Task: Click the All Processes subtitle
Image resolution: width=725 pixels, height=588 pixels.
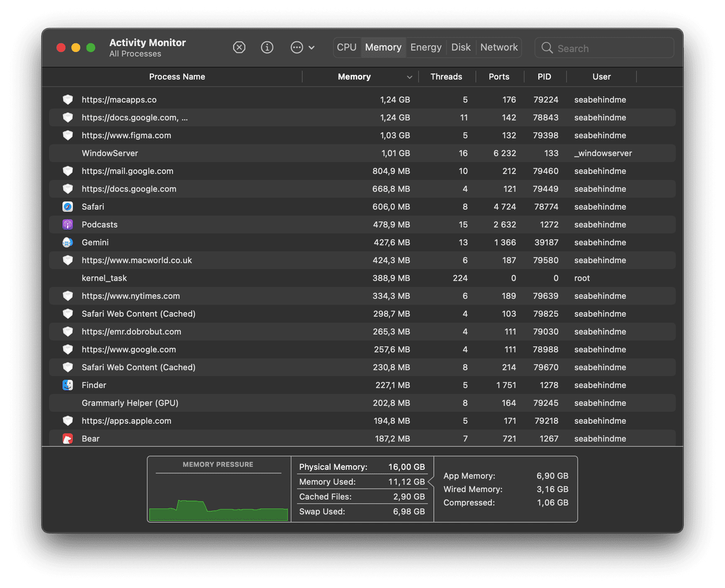Action: 135,54
